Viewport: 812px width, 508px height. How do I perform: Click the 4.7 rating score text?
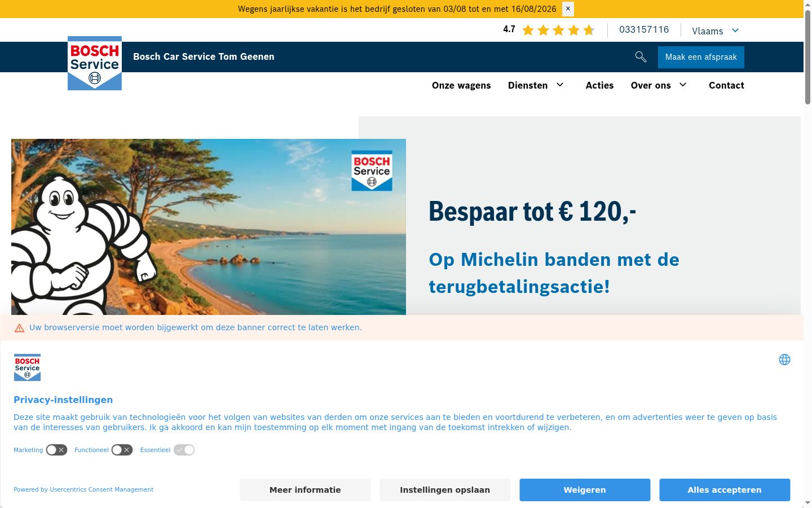(x=509, y=29)
